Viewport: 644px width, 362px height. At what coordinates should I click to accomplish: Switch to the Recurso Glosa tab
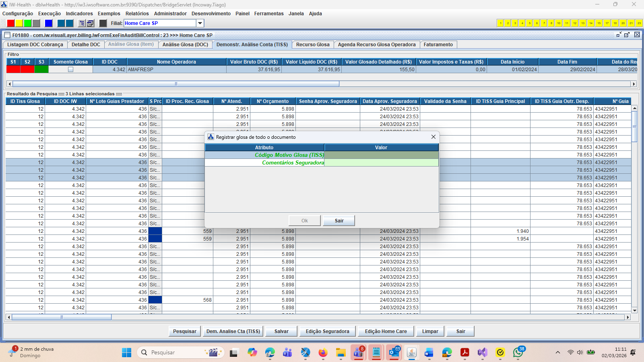[x=313, y=45]
